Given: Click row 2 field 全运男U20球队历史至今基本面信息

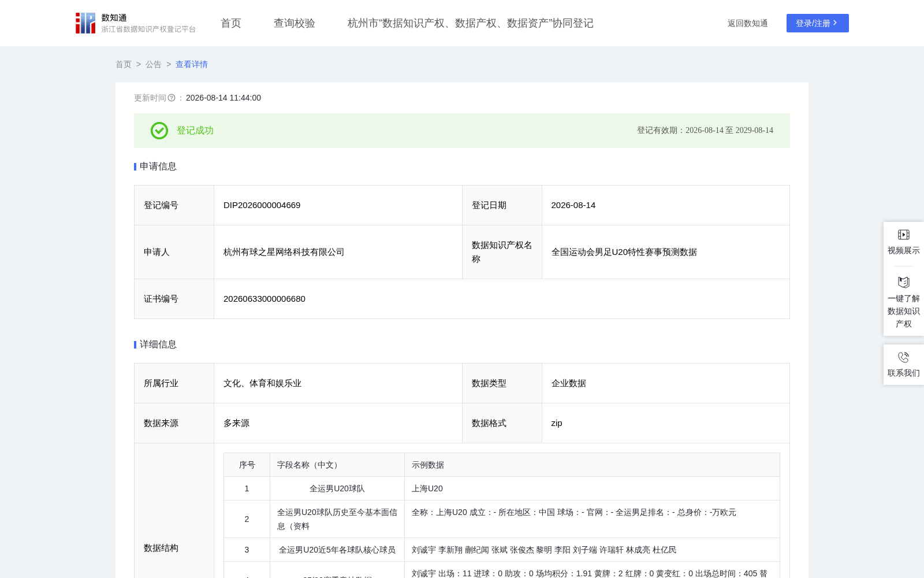Looking at the screenshot, I should pos(337,519).
